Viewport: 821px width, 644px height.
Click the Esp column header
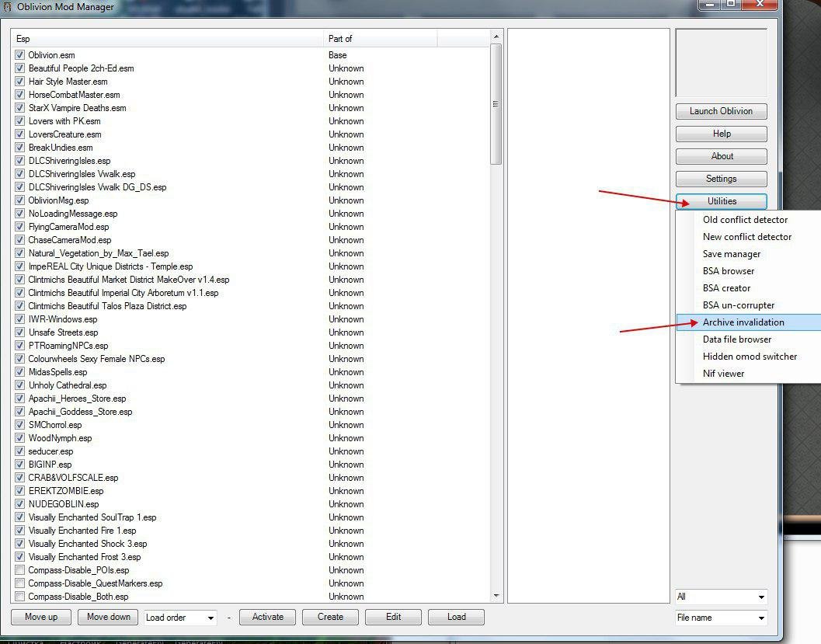coord(168,38)
